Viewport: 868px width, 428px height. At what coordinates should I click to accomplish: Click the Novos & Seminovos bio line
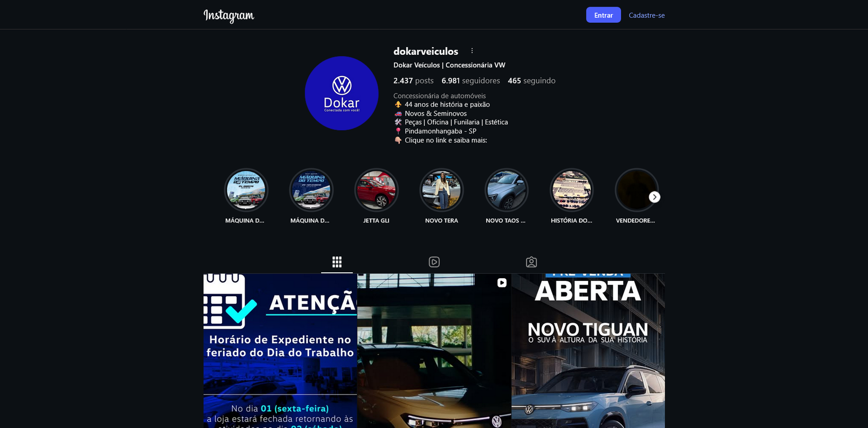(430, 113)
